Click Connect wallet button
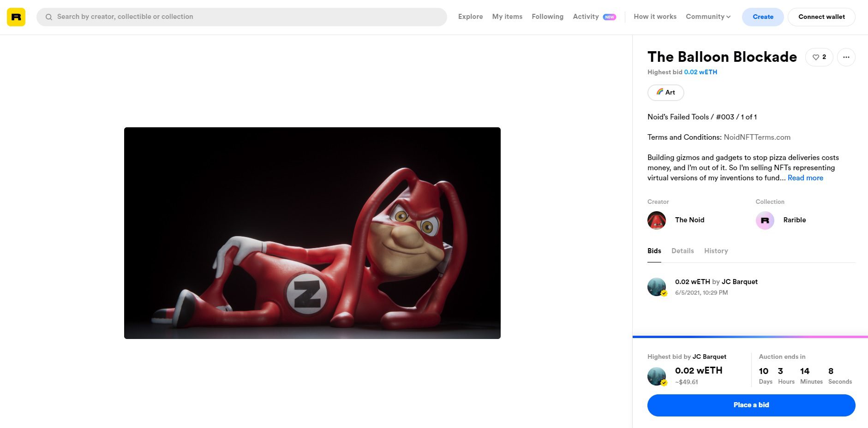 tap(821, 17)
